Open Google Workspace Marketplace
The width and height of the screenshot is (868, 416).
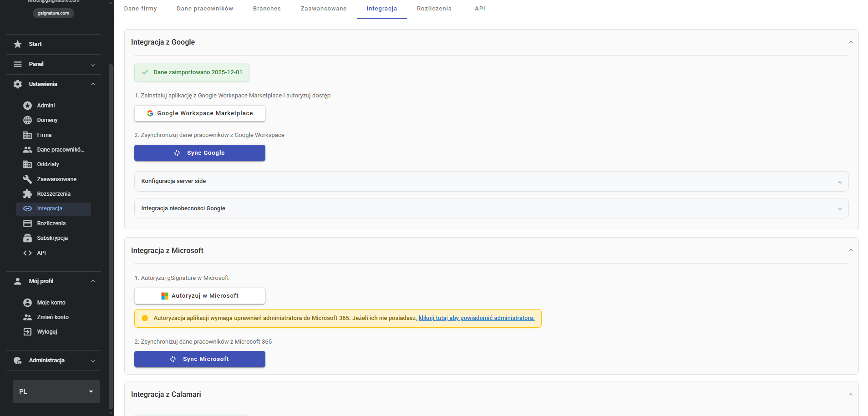click(x=200, y=113)
